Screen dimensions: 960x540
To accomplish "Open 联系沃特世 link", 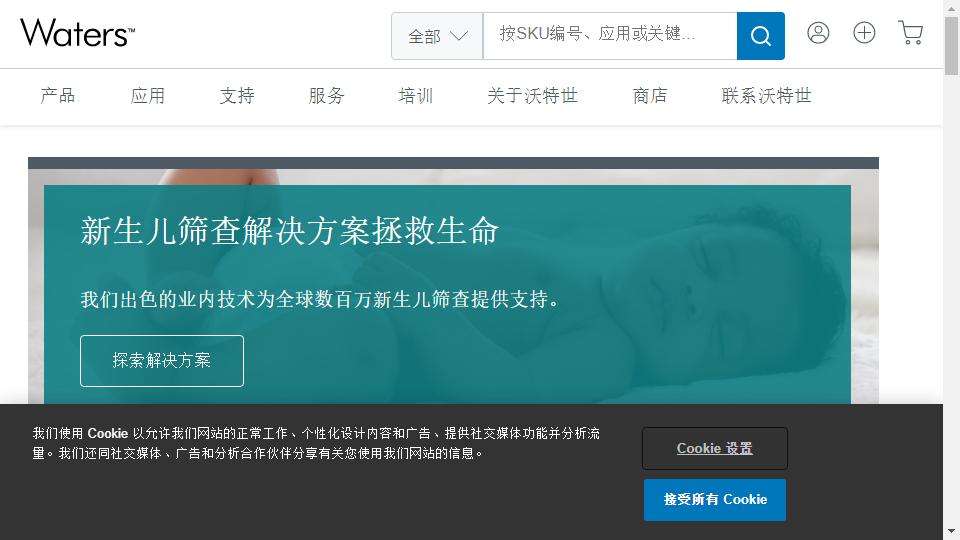I will [766, 96].
